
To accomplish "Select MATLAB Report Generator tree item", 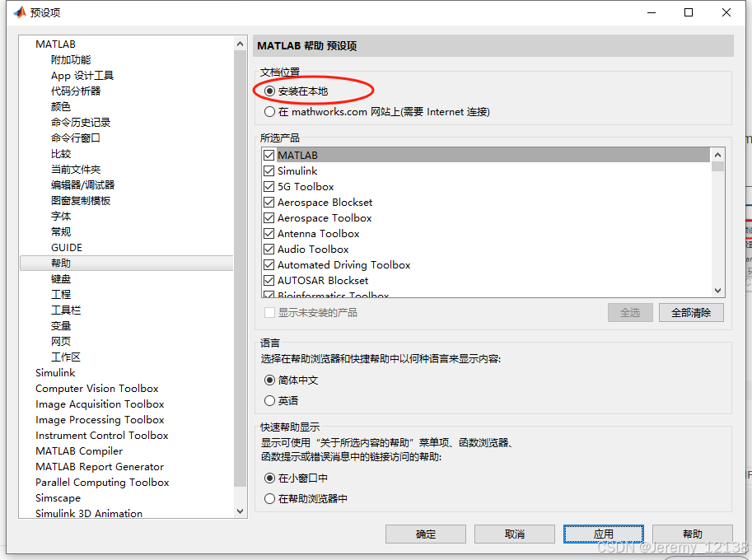I will click(100, 466).
